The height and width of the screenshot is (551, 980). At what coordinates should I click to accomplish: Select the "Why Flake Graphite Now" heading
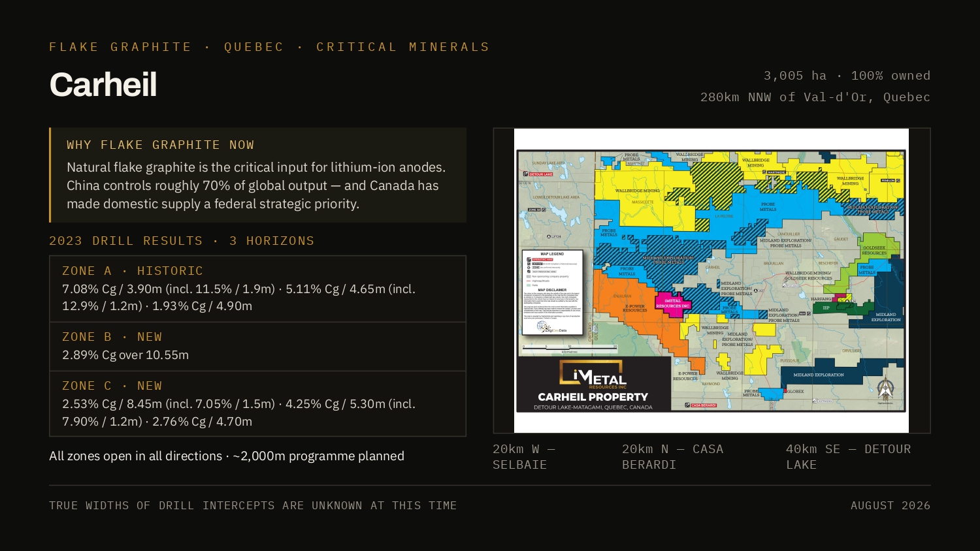pyautogui.click(x=160, y=145)
